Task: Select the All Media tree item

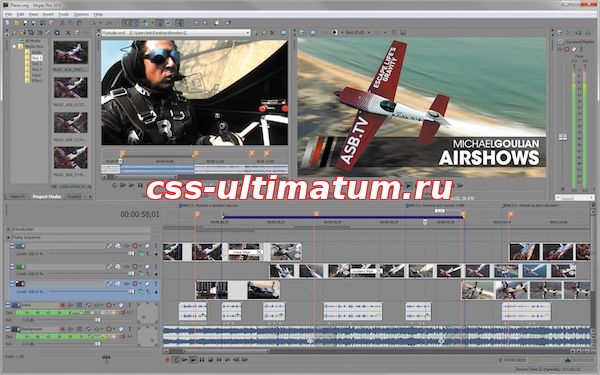Action: coord(33,41)
